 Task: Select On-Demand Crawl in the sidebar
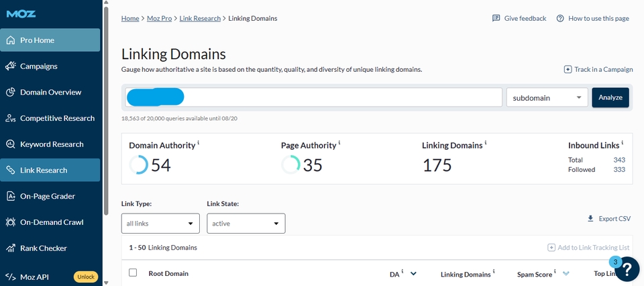[50, 222]
